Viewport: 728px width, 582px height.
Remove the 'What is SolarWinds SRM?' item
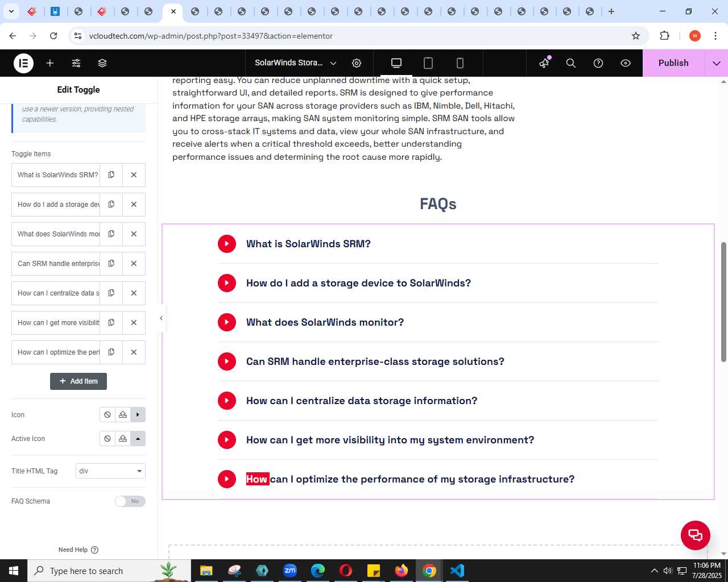[134, 175]
